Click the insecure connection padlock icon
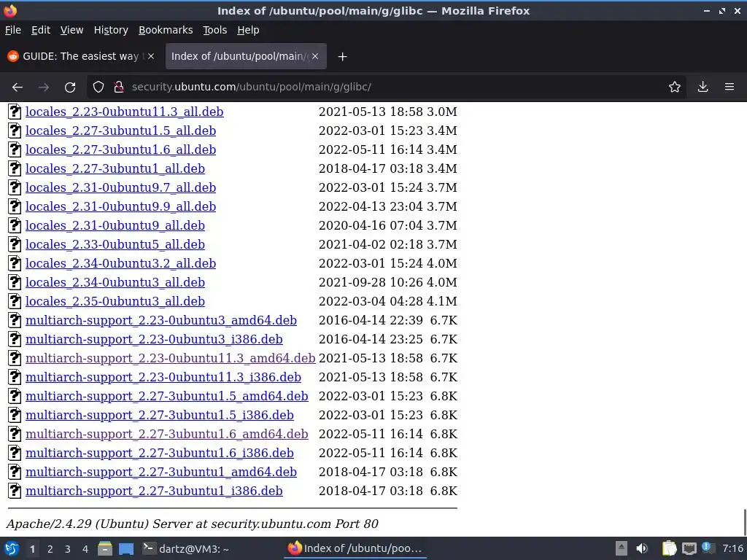 coord(119,87)
